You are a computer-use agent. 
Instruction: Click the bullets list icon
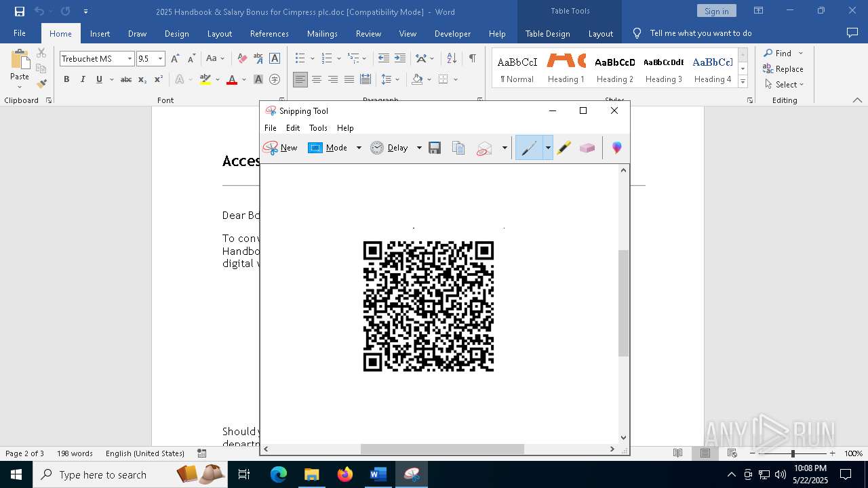[300, 58]
